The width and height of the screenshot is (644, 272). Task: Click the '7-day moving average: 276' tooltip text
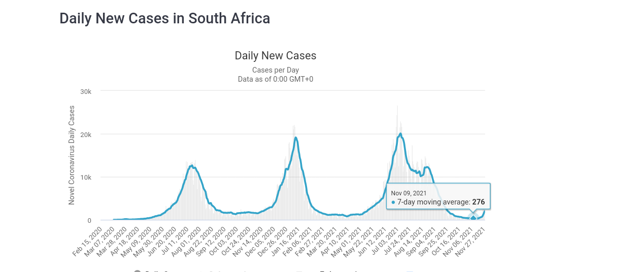coord(440,202)
